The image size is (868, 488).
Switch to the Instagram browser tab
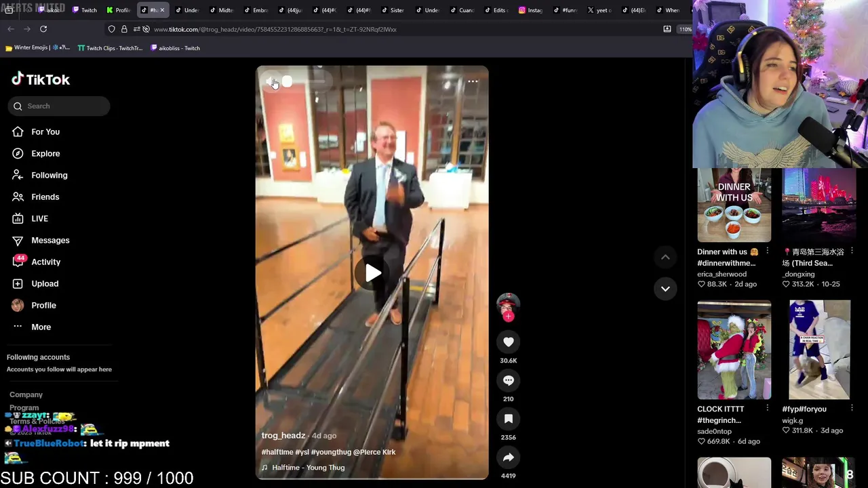[x=530, y=10]
